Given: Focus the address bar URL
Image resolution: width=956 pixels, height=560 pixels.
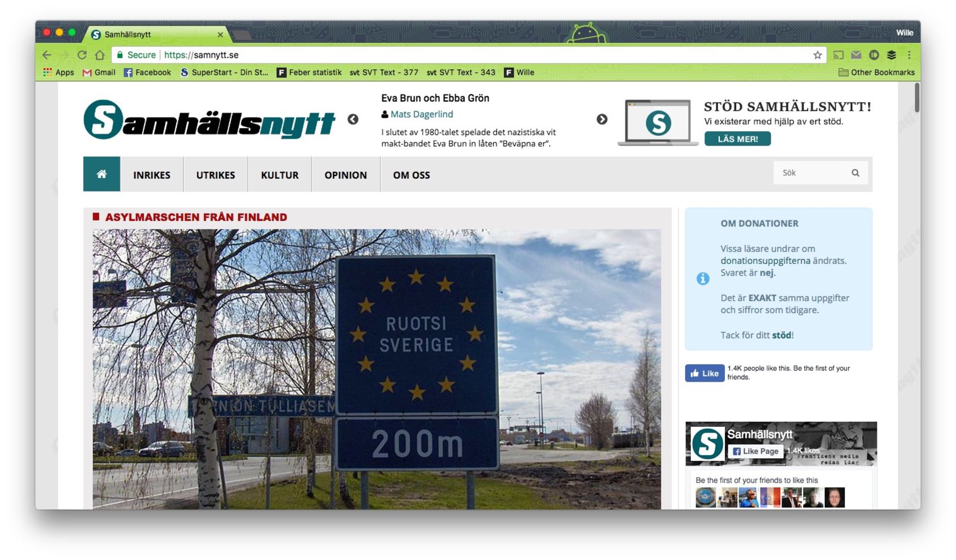Looking at the screenshot, I should [201, 55].
